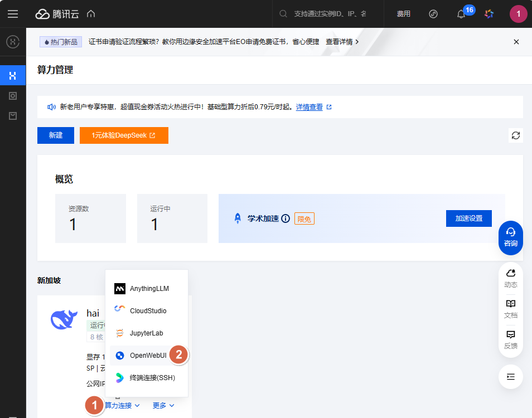
Task: Select the 算力管理 sidebar icon
Action: (x=13, y=75)
